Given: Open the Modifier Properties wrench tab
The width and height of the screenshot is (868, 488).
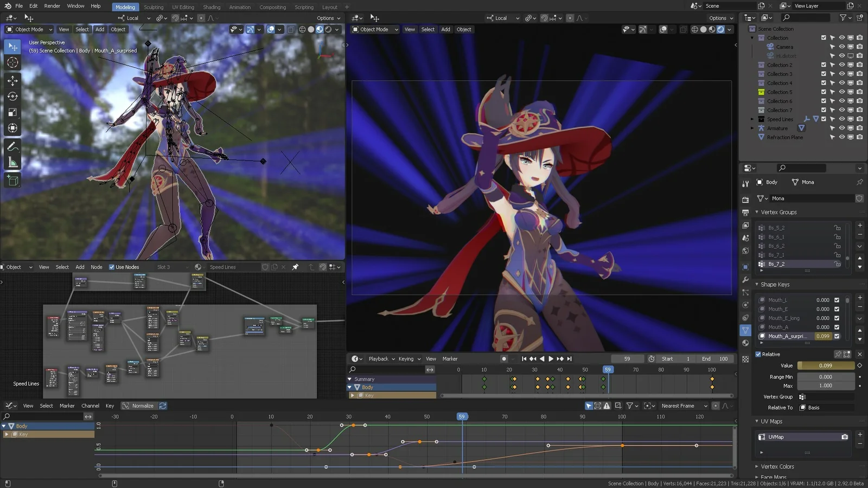Looking at the screenshot, I should [745, 280].
